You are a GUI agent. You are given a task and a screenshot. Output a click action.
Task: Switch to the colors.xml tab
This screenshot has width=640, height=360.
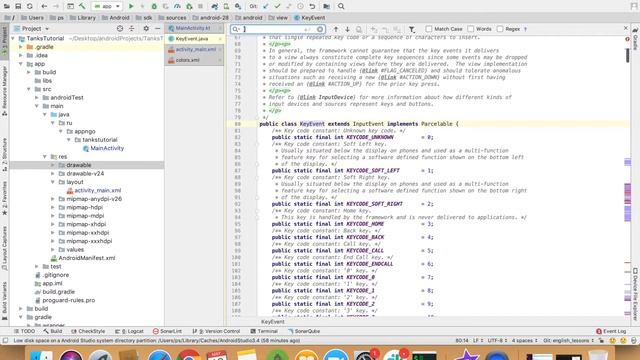point(194,60)
